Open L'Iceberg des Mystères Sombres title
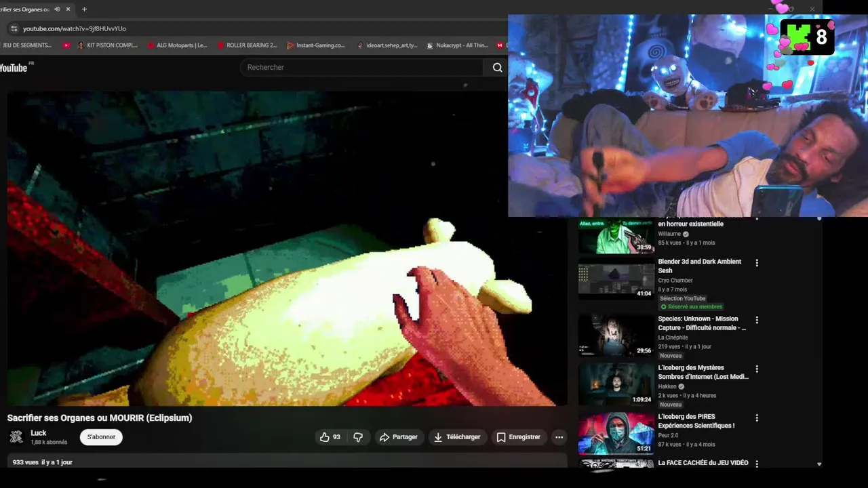The image size is (868, 488). tap(703, 372)
